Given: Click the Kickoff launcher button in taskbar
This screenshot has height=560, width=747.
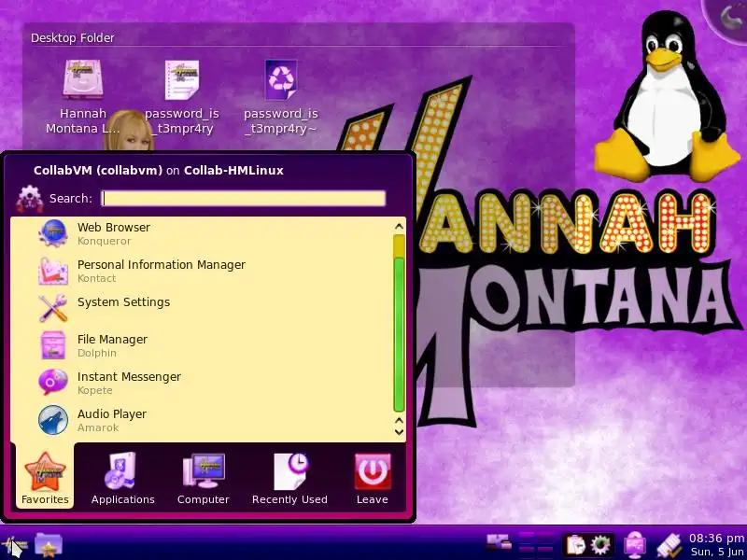Looking at the screenshot, I should pyautogui.click(x=14, y=546).
